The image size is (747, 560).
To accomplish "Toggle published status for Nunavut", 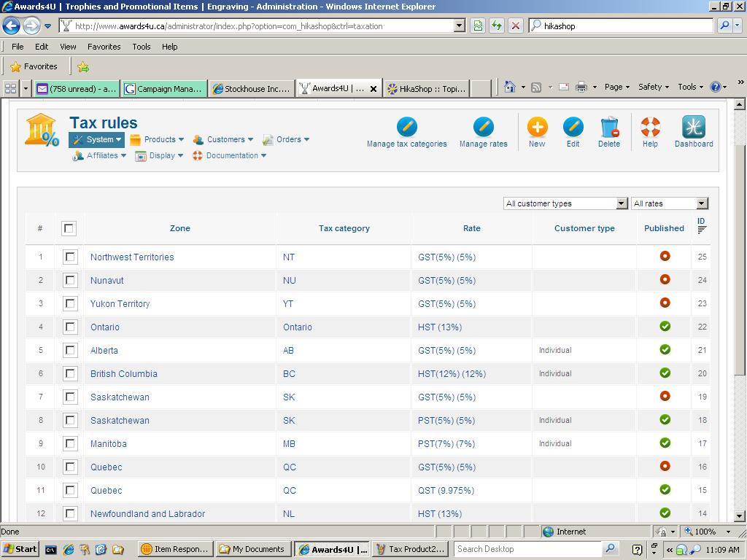I will 665,279.
